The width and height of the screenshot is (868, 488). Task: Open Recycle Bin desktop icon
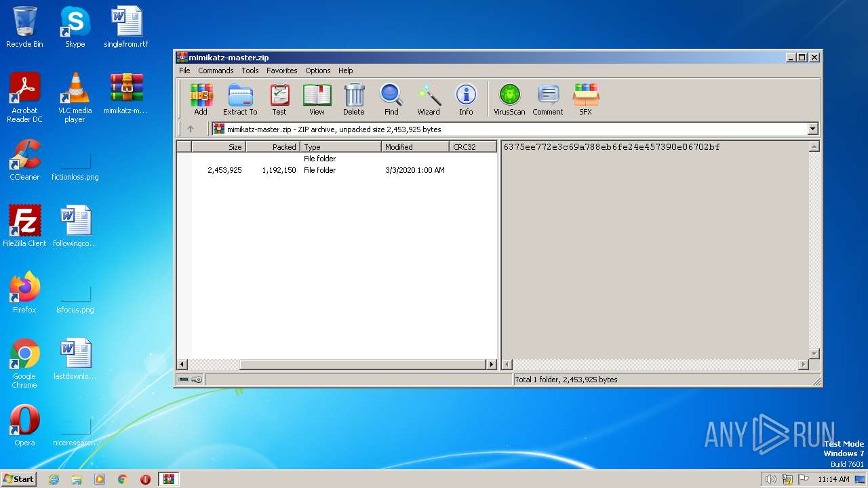coord(24,27)
